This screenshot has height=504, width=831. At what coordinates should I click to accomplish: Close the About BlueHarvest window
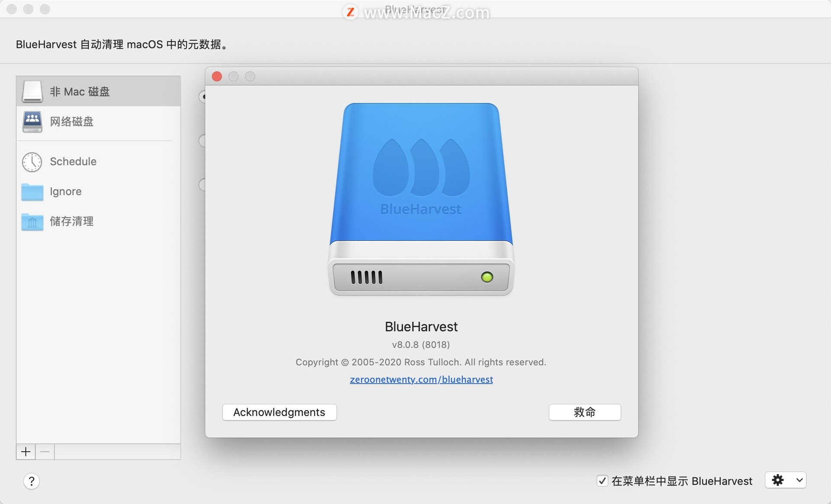pos(217,77)
